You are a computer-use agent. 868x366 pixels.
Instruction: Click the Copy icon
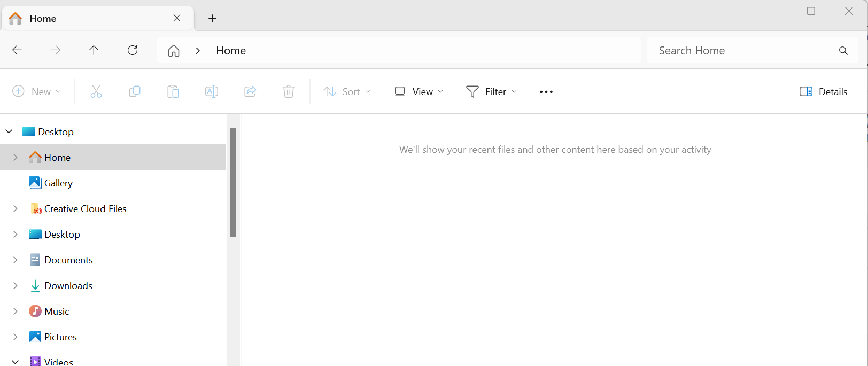tap(135, 92)
